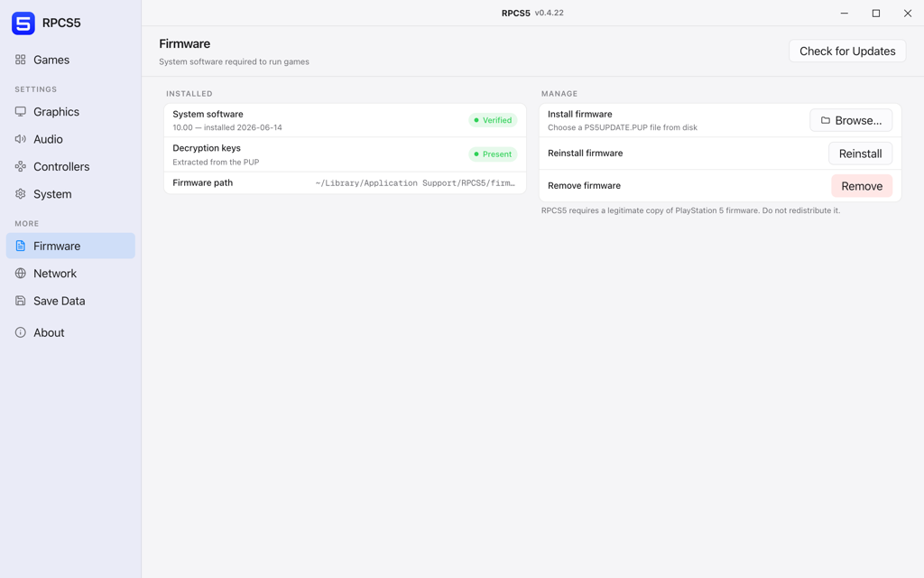Click the Firmware page heading

tap(184, 43)
